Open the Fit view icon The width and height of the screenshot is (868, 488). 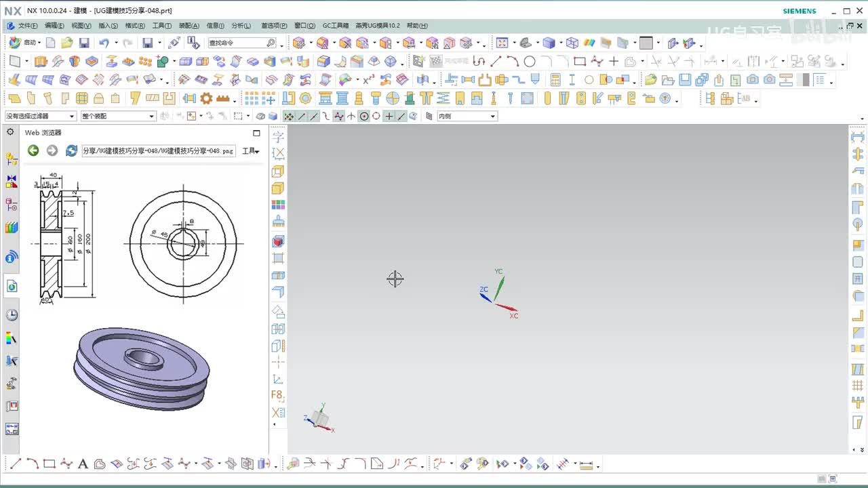click(502, 43)
